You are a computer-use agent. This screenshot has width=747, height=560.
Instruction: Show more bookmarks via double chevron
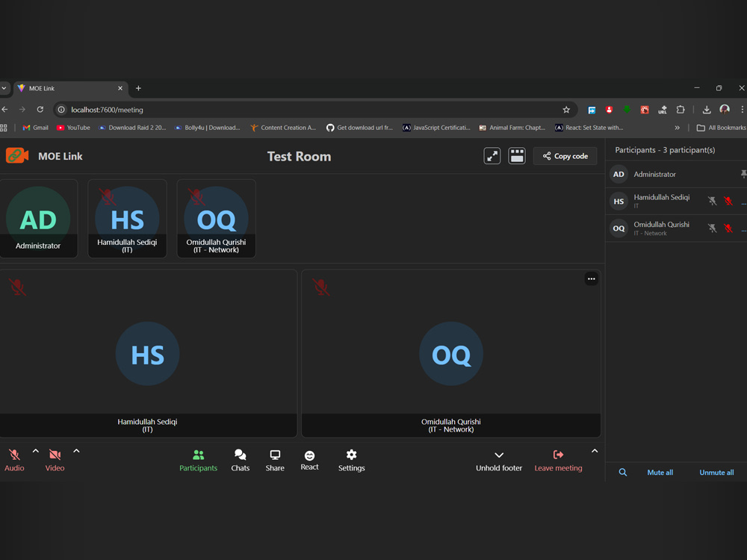[677, 128]
